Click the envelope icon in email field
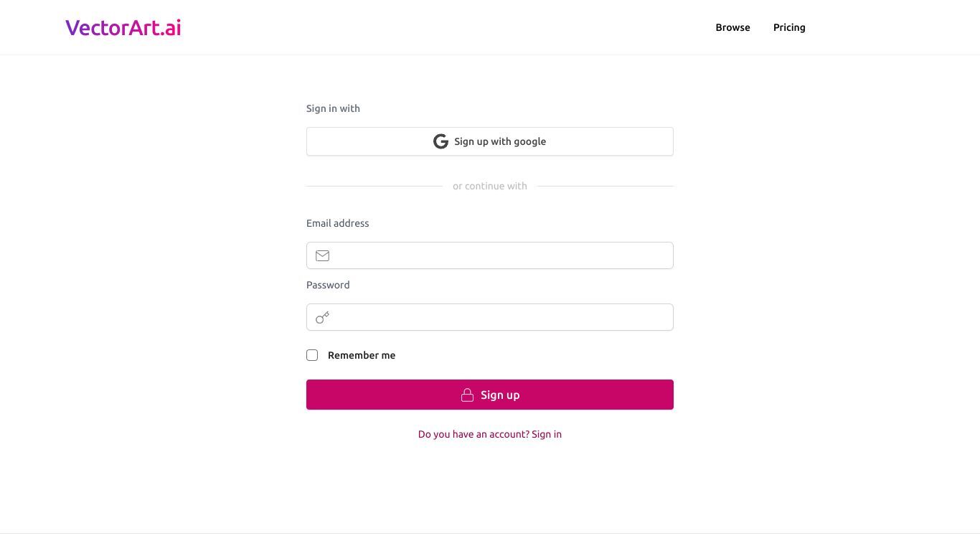Image resolution: width=980 pixels, height=551 pixels. pos(322,255)
